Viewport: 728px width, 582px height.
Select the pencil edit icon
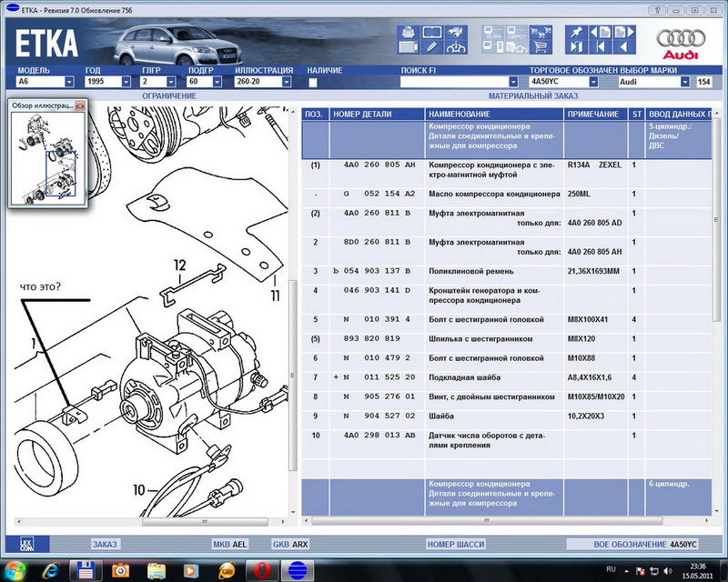(431, 47)
